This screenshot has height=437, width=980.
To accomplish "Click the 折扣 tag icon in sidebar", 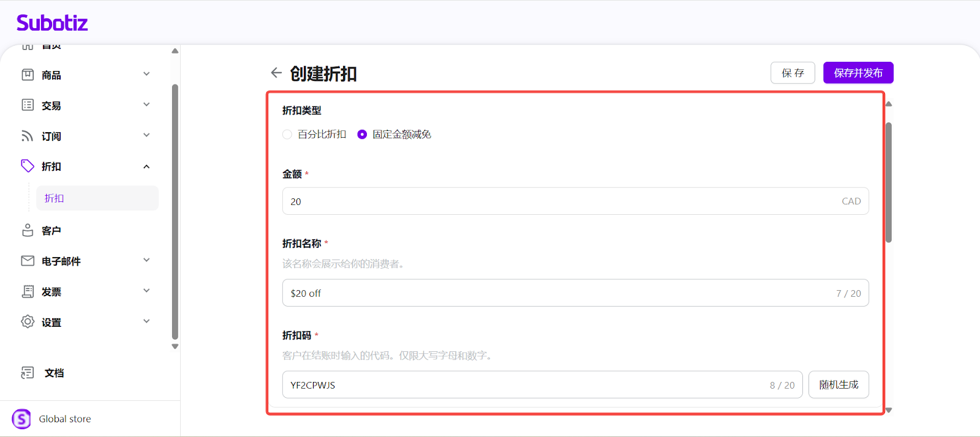I will tap(28, 166).
